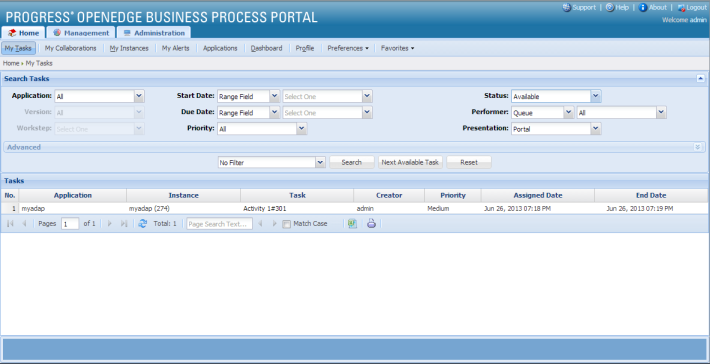
Task: Click instance myadap (274)
Action: [149, 209]
